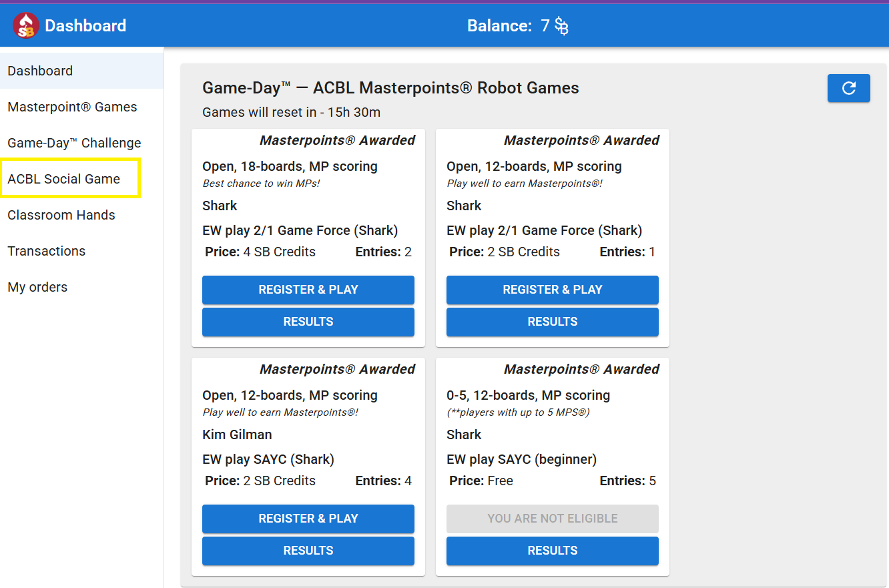The image size is (889, 588).
Task: Click the disabled You Are Not Eligible button
Action: (x=553, y=519)
